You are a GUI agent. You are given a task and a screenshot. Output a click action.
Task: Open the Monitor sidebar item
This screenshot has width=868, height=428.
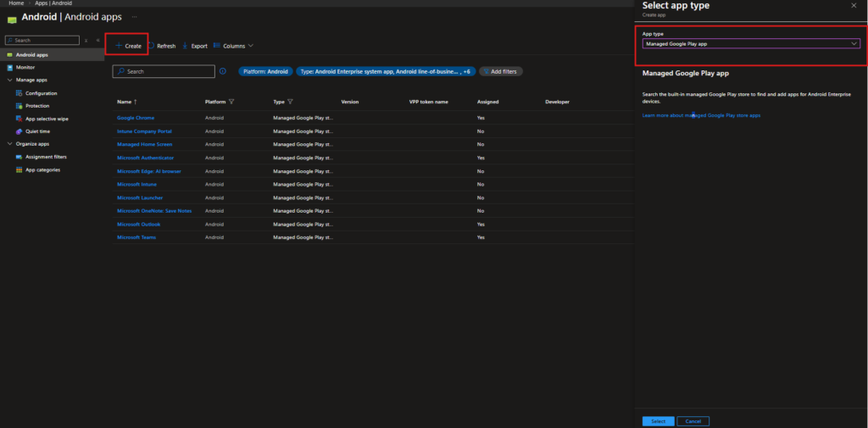pyautogui.click(x=25, y=67)
